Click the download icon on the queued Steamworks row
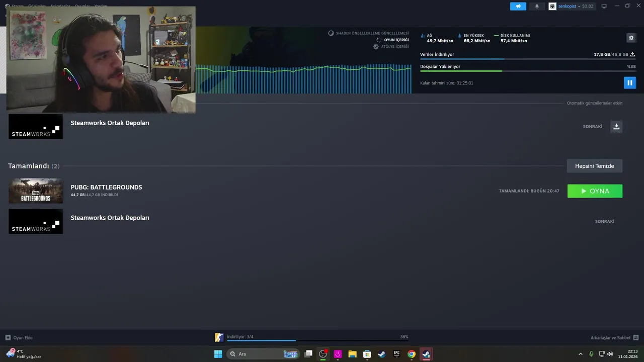Viewport: 644px width, 362px height. pos(616,126)
